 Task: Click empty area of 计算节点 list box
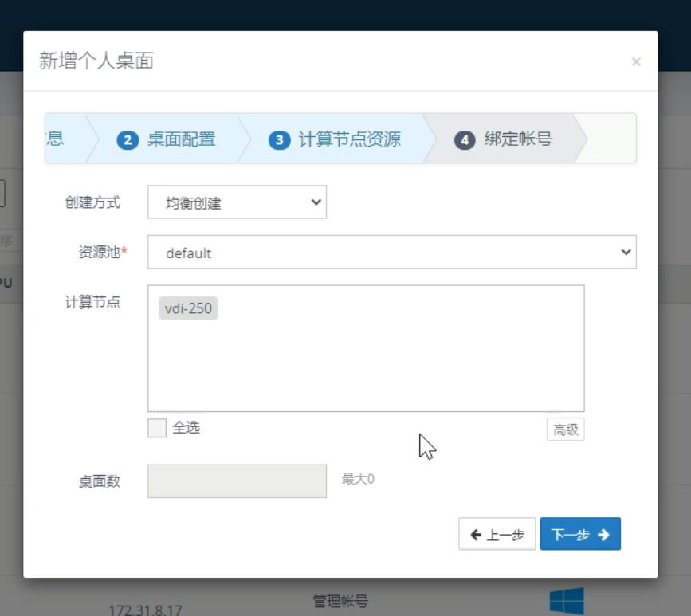(x=367, y=367)
